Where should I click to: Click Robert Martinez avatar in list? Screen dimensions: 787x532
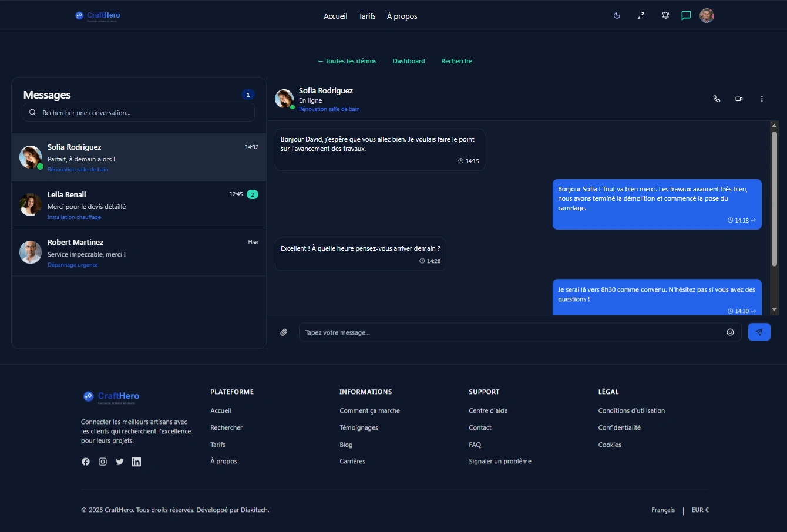pyautogui.click(x=31, y=252)
